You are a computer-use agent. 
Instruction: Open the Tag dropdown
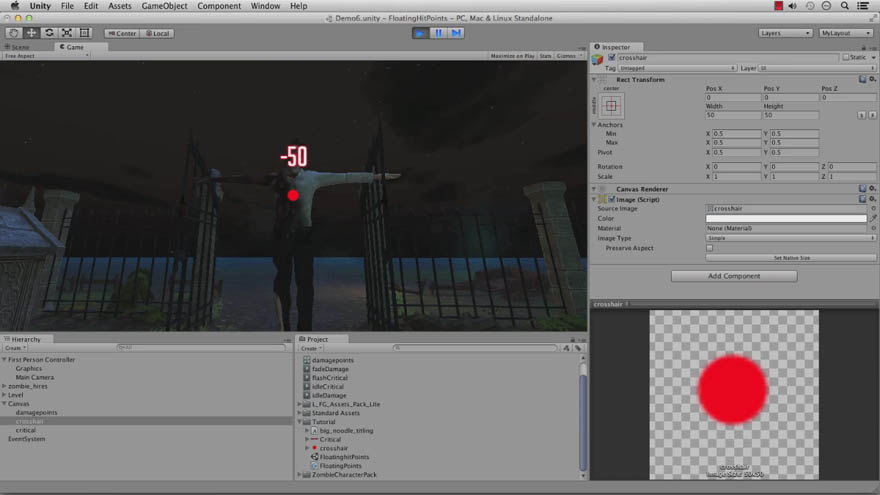click(677, 68)
